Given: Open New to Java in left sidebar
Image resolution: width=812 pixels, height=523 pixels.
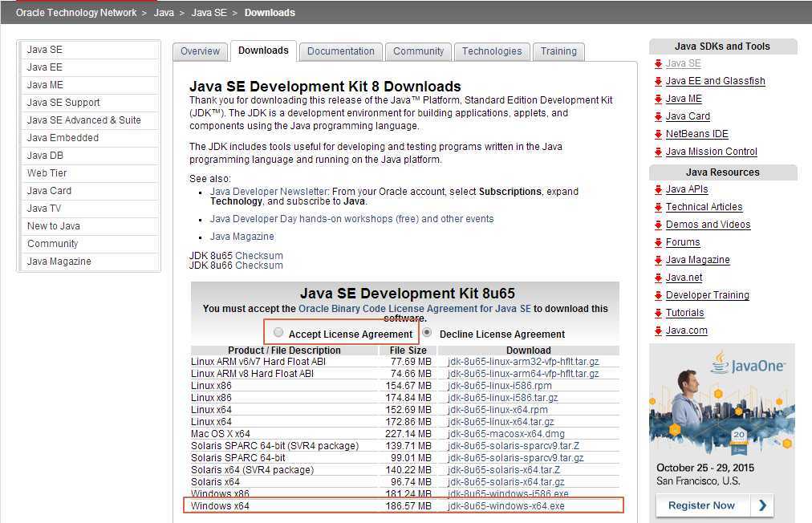Looking at the screenshot, I should click(89, 225).
